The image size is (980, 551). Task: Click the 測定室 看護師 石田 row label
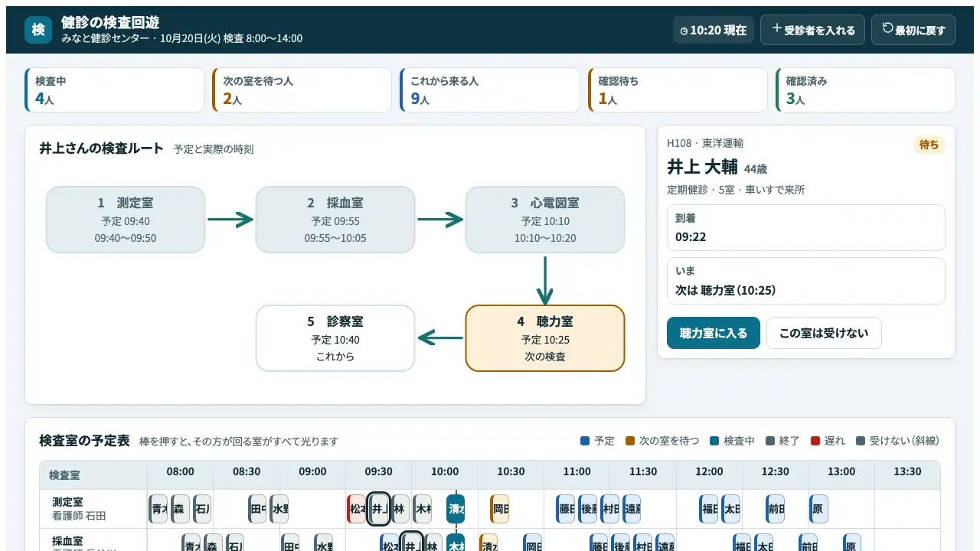coord(93,509)
